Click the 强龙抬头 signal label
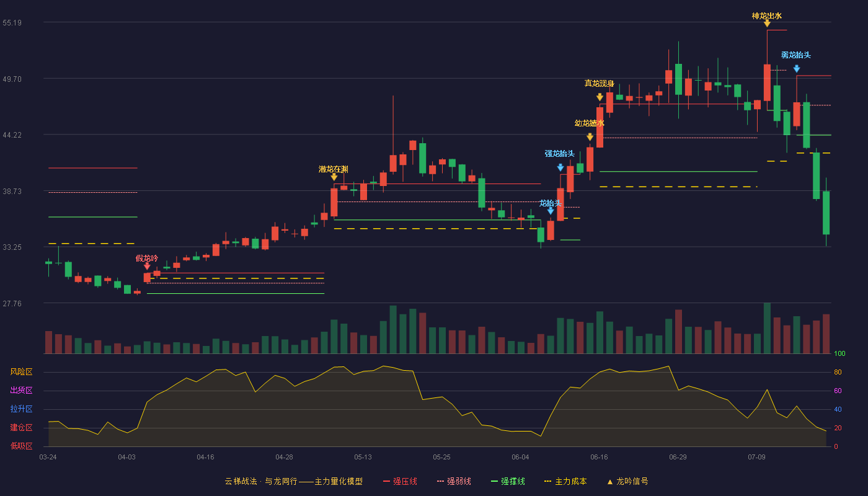868x496 pixels. coord(560,154)
